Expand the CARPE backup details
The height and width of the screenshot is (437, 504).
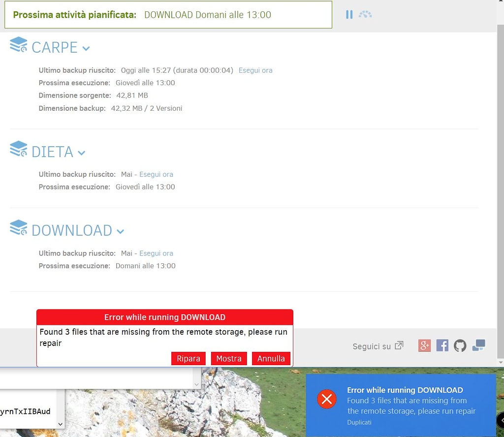coord(87,49)
